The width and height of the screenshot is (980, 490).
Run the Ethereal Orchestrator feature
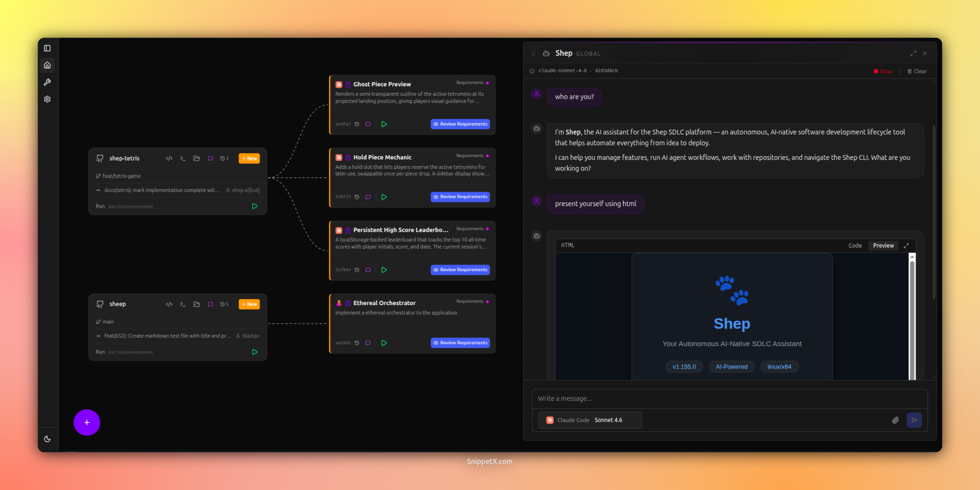point(384,343)
